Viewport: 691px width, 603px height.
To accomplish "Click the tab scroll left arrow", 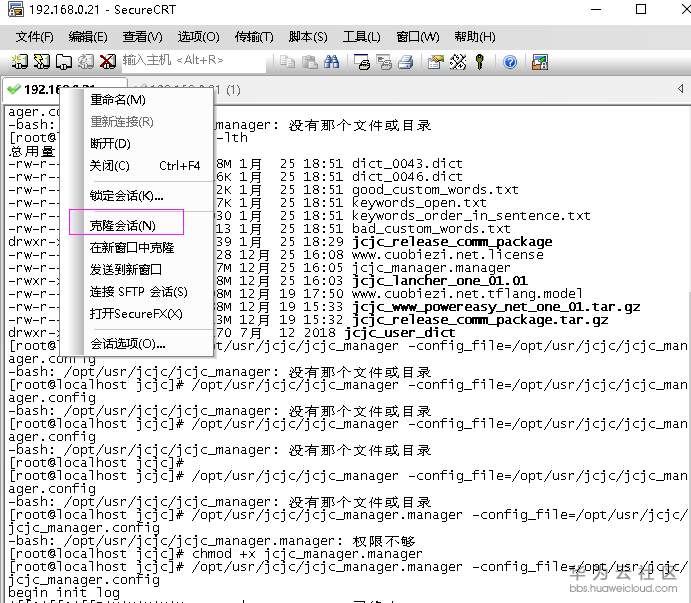I will click(x=680, y=89).
